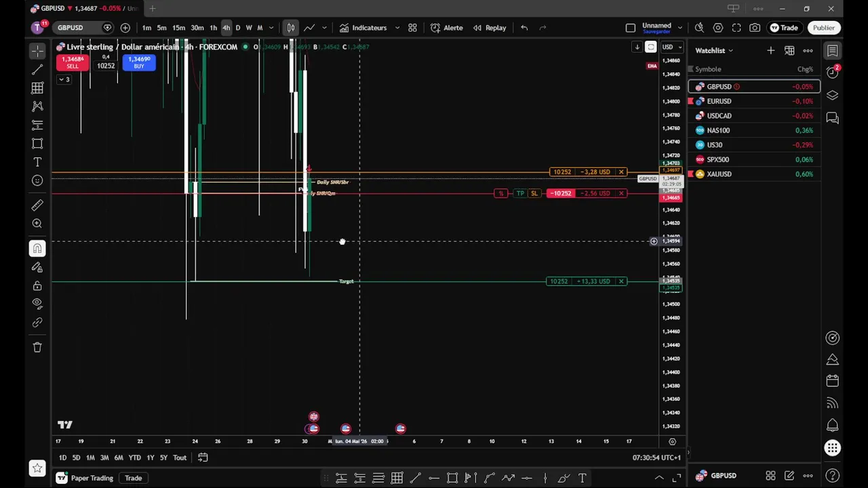Expand the indicators legend showing 3
Viewport: 868px width, 488px height.
tap(63, 80)
